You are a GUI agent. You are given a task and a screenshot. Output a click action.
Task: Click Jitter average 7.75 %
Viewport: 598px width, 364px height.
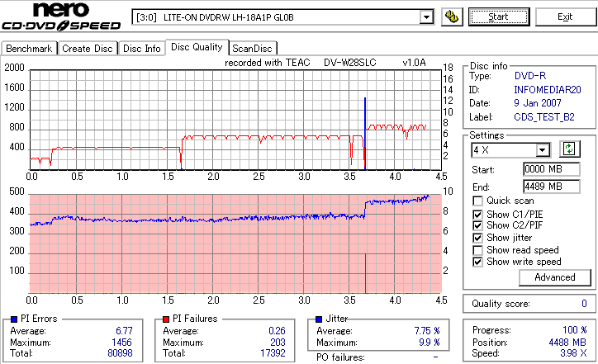(427, 331)
